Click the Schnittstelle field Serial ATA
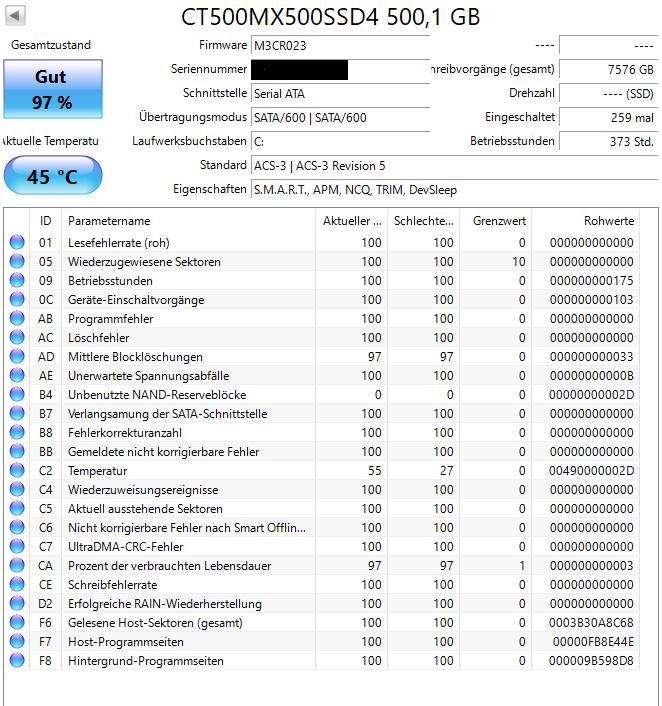The image size is (662, 706). [340, 94]
